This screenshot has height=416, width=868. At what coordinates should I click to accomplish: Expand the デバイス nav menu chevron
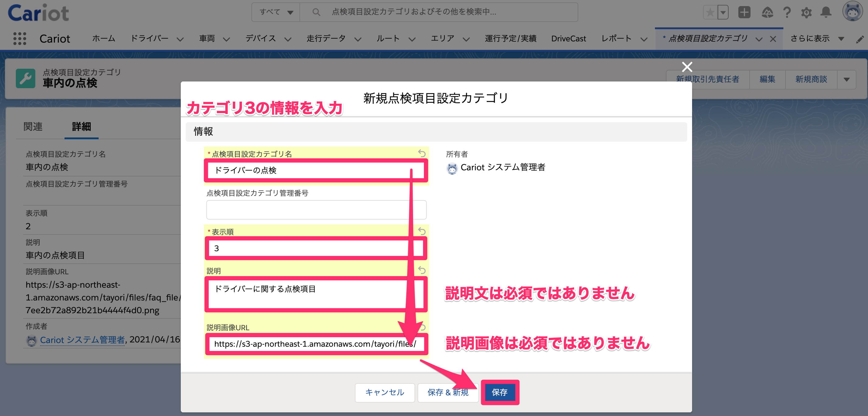[x=288, y=39]
